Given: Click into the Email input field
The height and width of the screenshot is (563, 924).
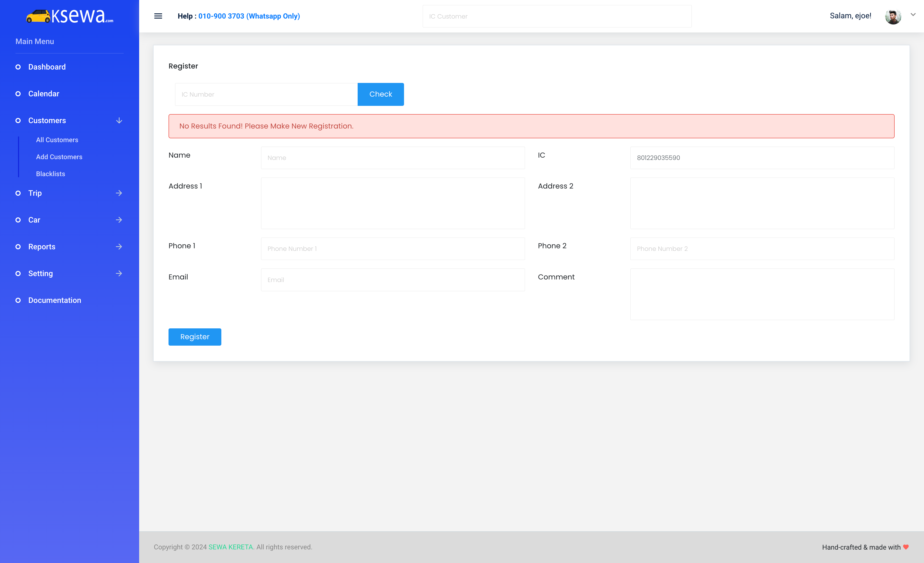Looking at the screenshot, I should coord(393,280).
